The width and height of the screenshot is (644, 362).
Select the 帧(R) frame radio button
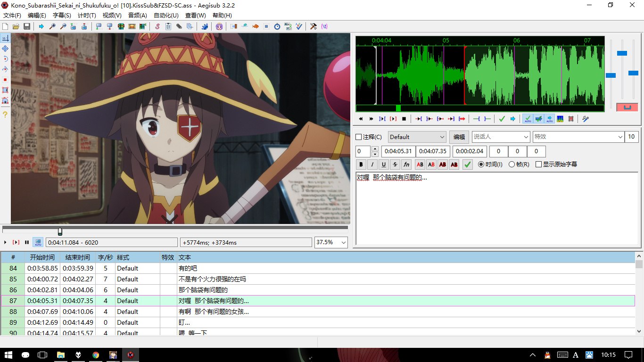point(512,165)
